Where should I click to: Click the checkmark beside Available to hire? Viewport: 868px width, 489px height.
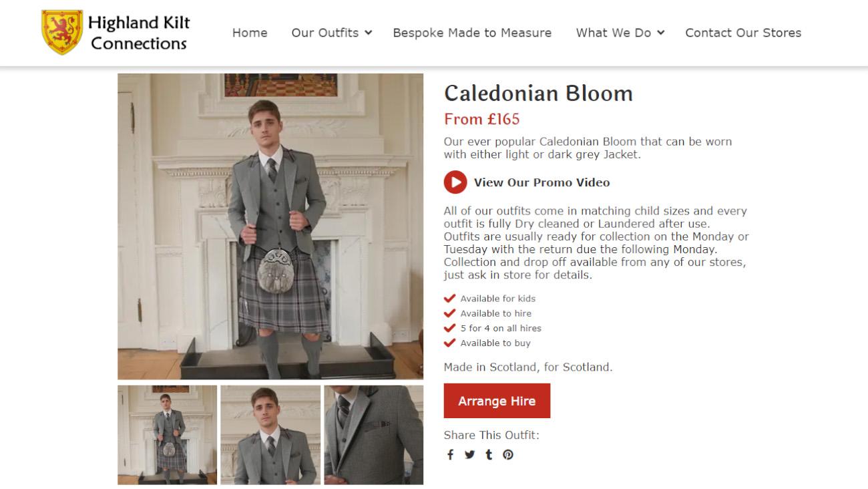pos(450,313)
